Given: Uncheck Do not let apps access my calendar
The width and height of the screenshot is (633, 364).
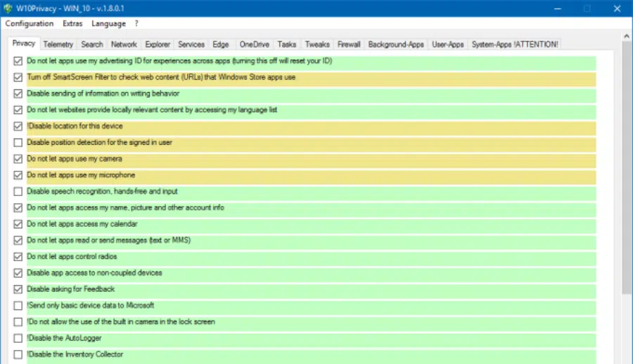Looking at the screenshot, I should [x=18, y=224].
